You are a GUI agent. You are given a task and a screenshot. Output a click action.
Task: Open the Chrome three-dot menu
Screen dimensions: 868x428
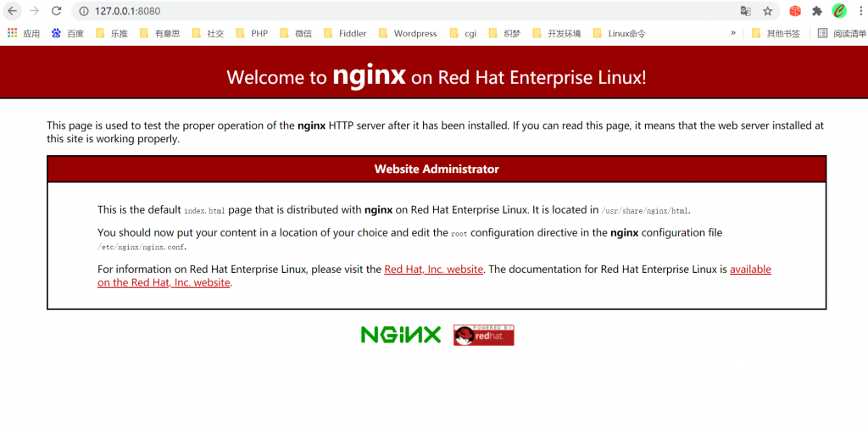(860, 10)
